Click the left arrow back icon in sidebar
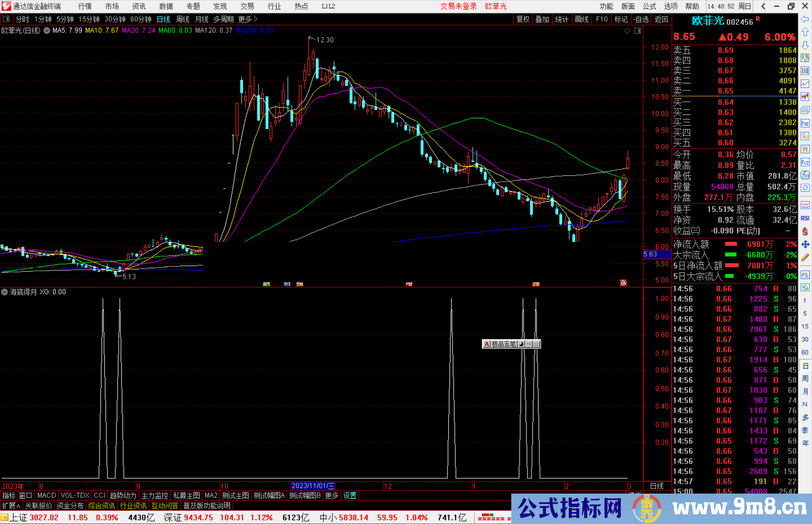 click(x=805, y=19)
